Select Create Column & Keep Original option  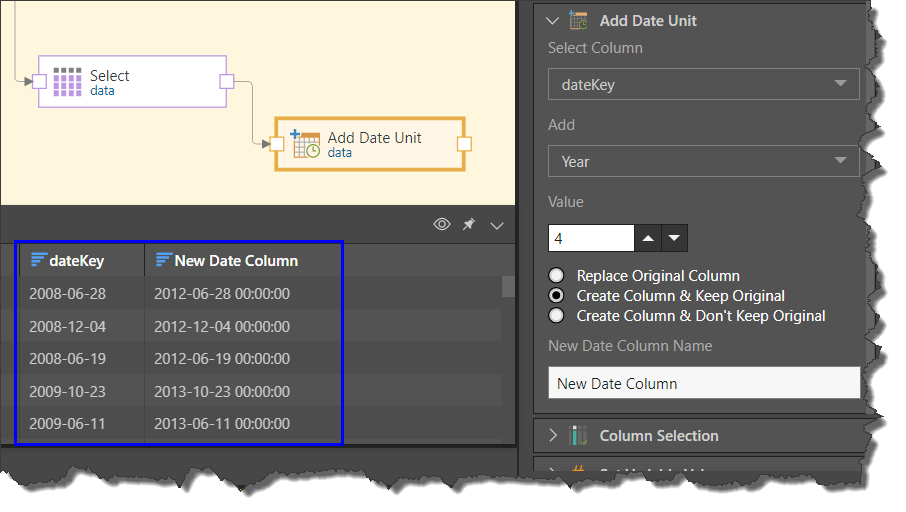click(x=556, y=296)
